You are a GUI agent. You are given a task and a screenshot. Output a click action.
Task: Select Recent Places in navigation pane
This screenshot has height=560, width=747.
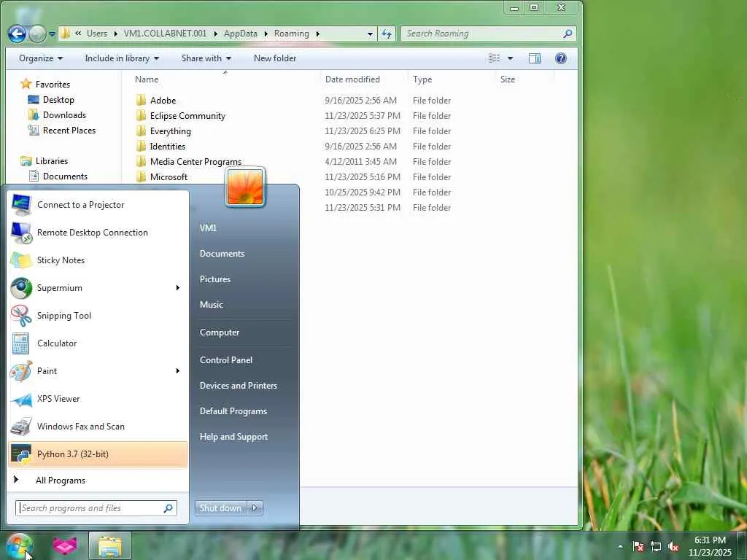click(x=69, y=131)
